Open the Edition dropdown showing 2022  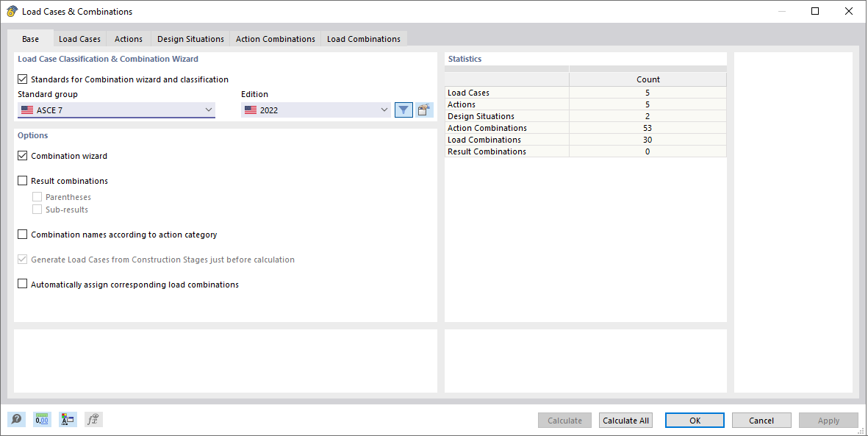tap(316, 109)
